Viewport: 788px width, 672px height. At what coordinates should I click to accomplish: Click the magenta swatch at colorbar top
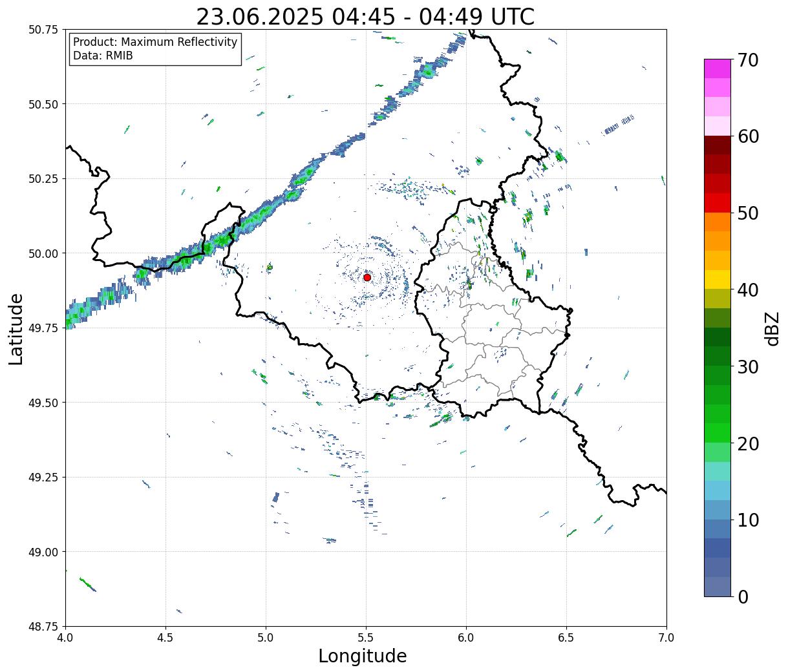click(718, 68)
